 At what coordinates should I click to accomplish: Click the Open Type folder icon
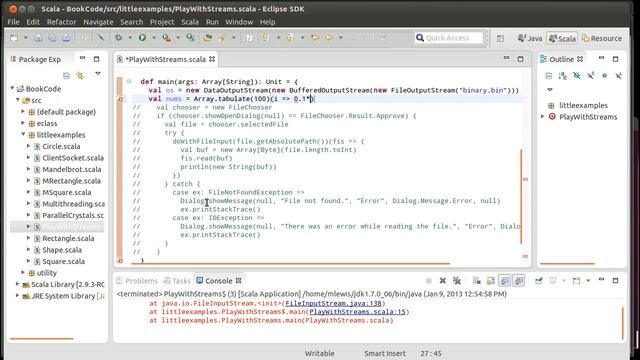[208, 38]
